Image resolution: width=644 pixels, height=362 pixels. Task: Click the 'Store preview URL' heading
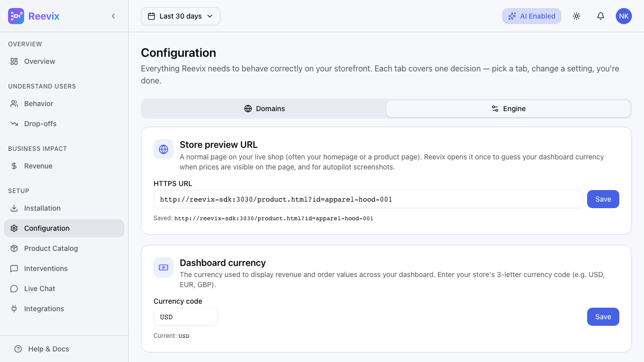(218, 145)
